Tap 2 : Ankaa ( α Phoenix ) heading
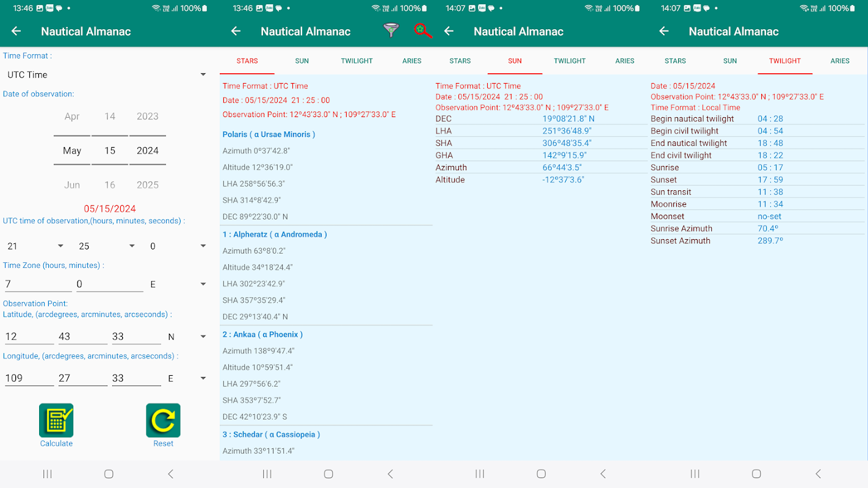This screenshot has width=868, height=488. tap(263, 334)
